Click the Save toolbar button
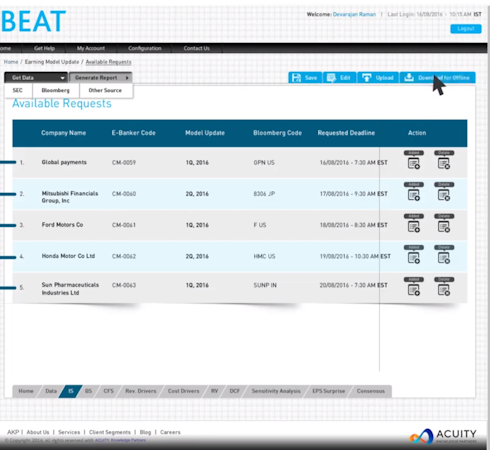 tap(305, 78)
